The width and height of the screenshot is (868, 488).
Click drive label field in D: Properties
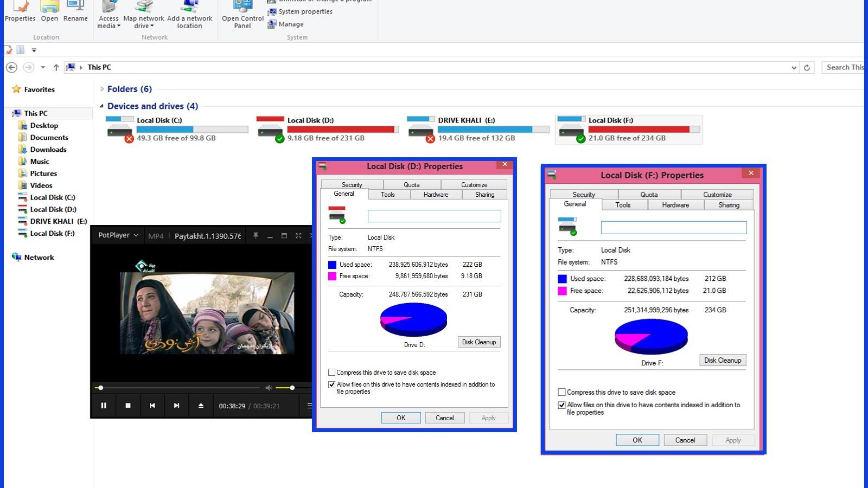point(434,216)
